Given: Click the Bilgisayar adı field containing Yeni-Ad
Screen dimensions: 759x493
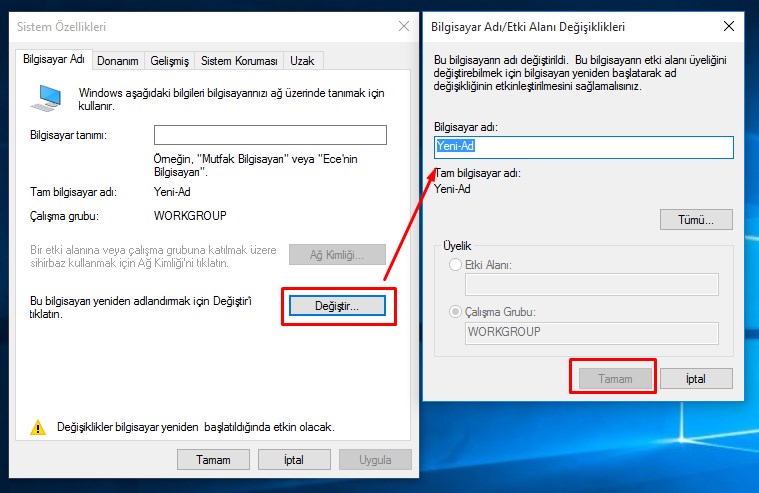Looking at the screenshot, I should click(x=584, y=147).
